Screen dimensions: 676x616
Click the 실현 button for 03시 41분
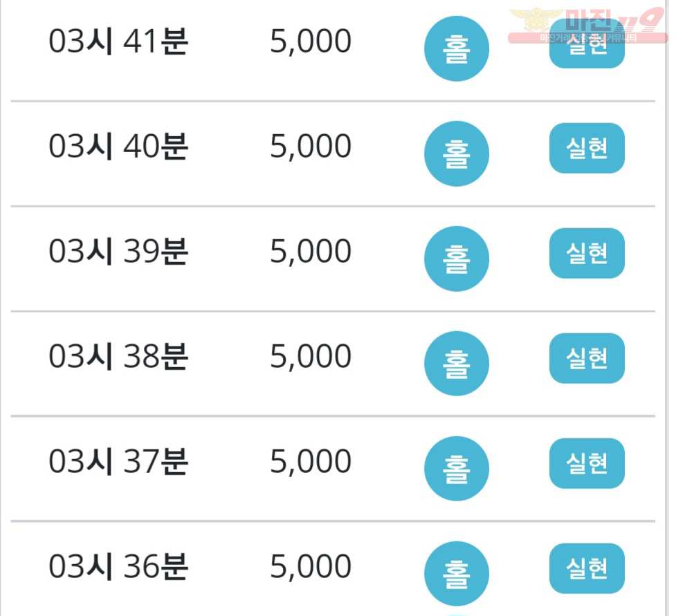tap(587, 44)
